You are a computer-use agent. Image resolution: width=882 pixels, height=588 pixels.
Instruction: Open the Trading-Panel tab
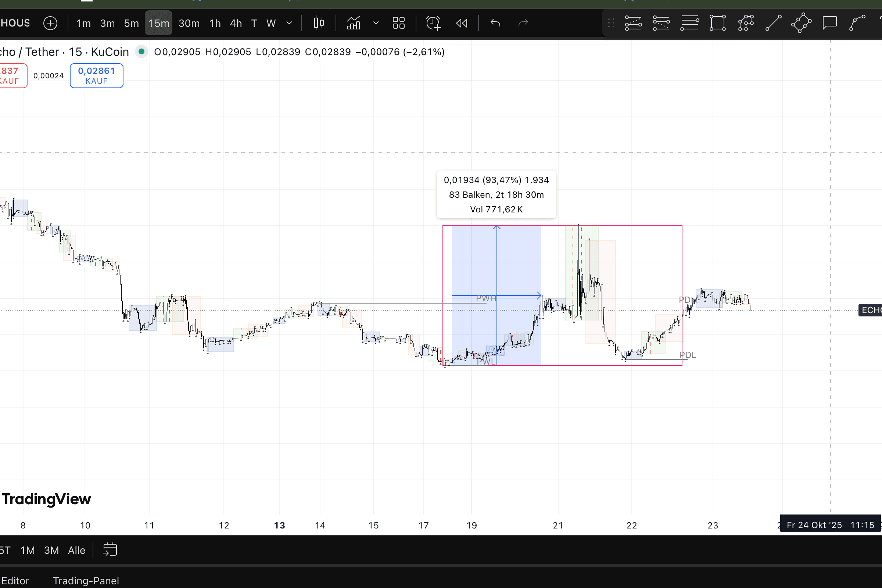pos(86,581)
